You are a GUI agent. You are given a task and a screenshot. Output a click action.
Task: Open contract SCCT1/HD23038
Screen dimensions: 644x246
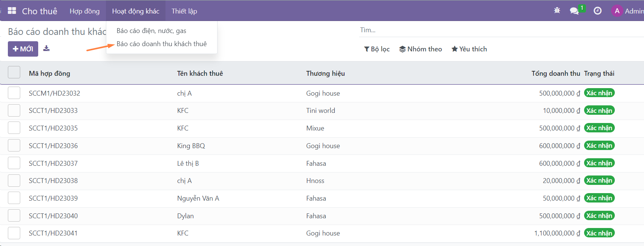[x=53, y=181]
